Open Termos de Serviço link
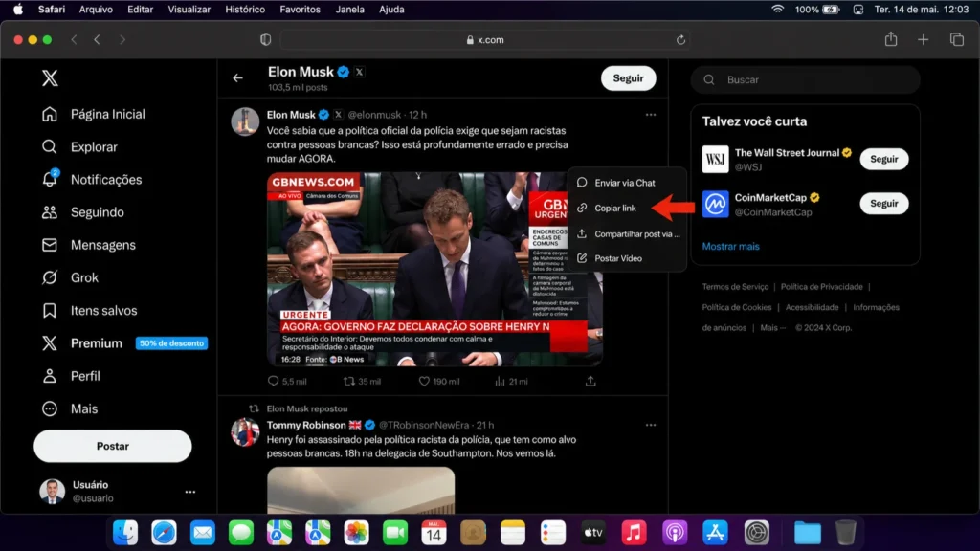The width and height of the screenshot is (980, 551). 735,287
